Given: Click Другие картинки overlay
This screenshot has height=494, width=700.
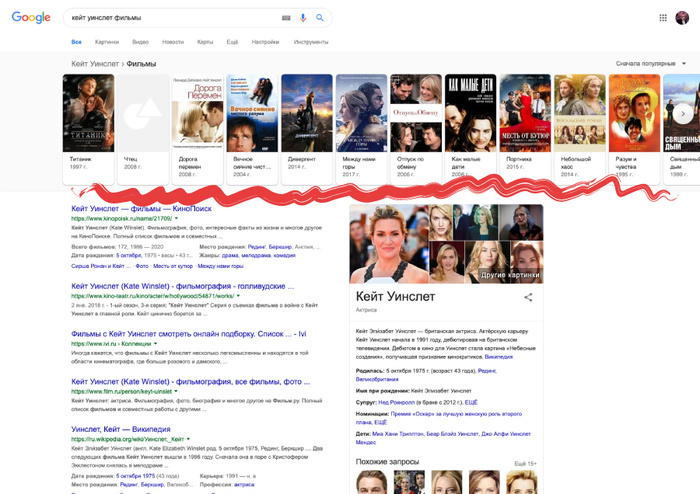Looking at the screenshot, I should [x=510, y=275].
